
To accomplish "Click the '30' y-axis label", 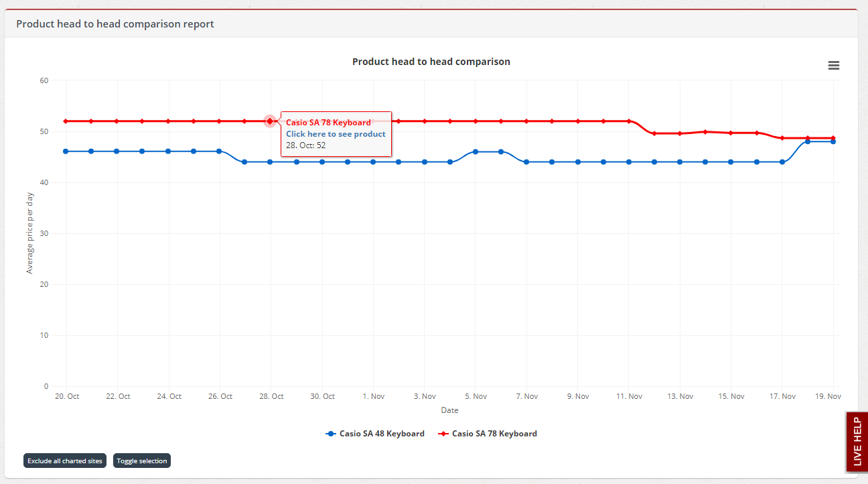I will tap(44, 233).
